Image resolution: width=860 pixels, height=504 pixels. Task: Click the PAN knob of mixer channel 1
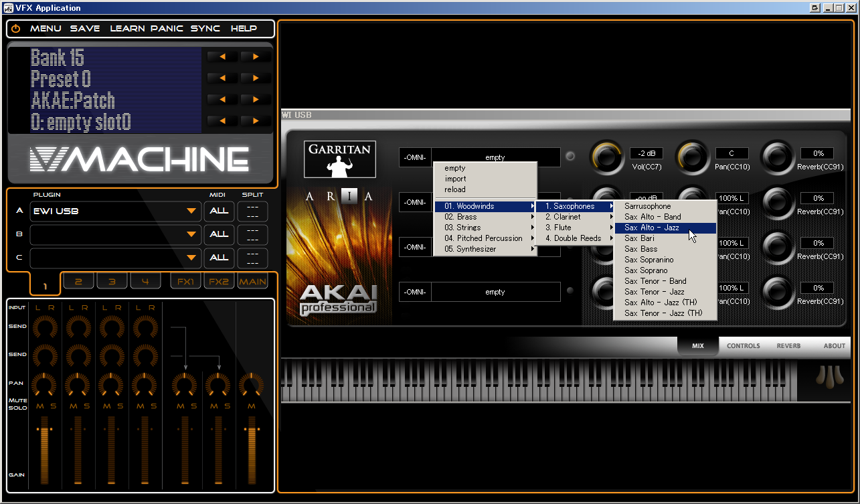(x=44, y=384)
